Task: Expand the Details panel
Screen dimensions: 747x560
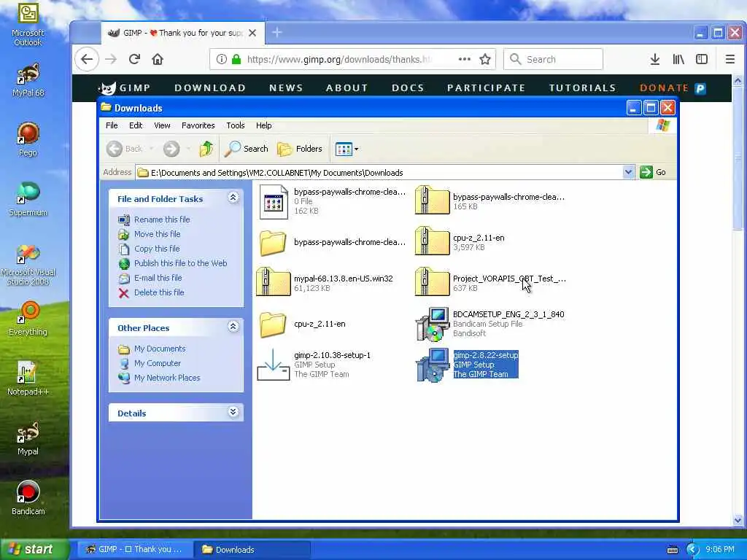Action: point(233,412)
